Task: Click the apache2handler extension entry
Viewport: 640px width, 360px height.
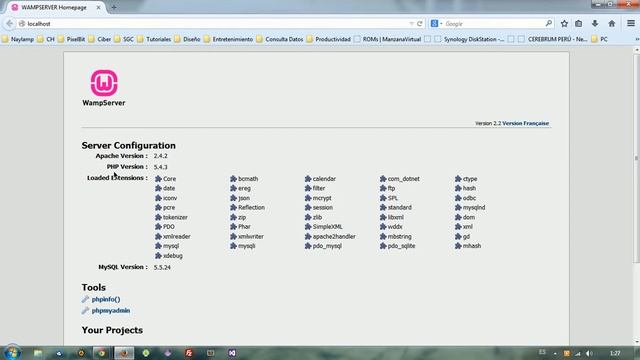Action: pos(330,236)
